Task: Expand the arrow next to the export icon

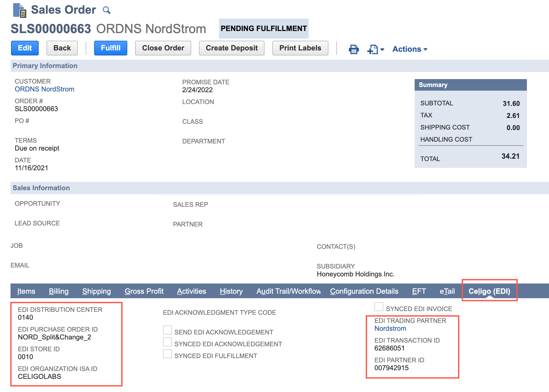Action: pos(382,49)
